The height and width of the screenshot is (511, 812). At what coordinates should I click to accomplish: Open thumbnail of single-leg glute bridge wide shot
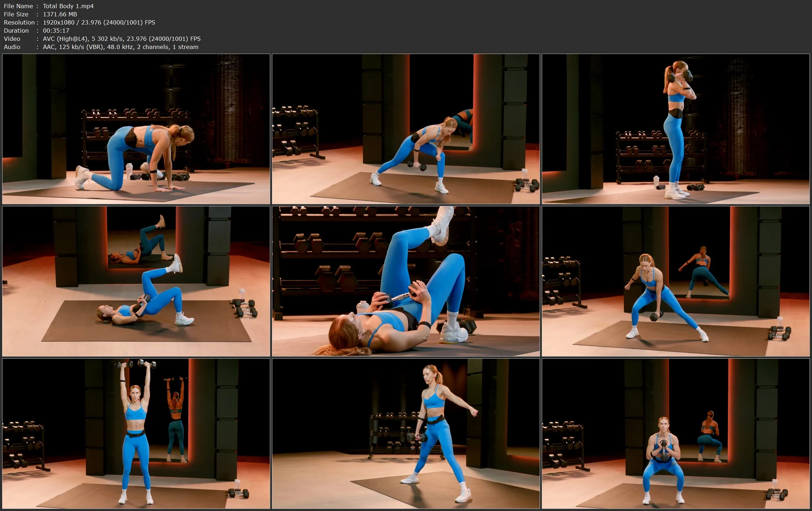136,281
